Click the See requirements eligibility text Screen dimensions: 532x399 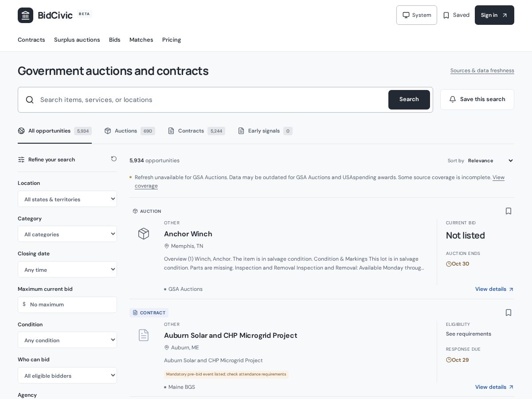[x=469, y=334]
